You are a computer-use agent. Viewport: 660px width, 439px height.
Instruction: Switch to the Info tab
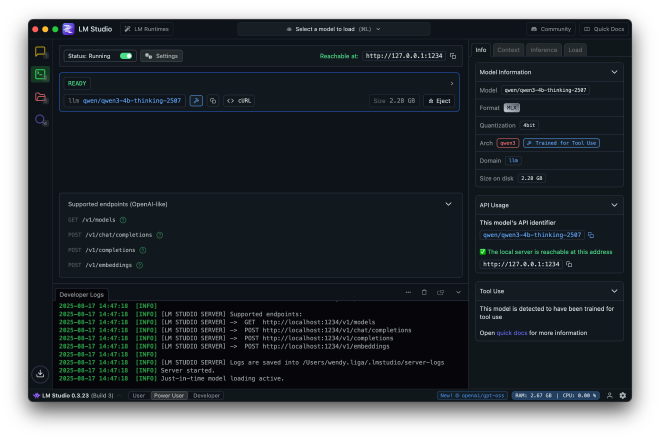point(481,50)
